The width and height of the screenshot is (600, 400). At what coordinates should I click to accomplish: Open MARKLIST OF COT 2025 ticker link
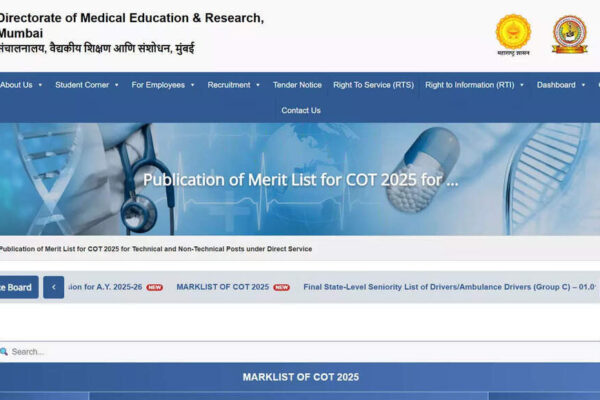(223, 287)
